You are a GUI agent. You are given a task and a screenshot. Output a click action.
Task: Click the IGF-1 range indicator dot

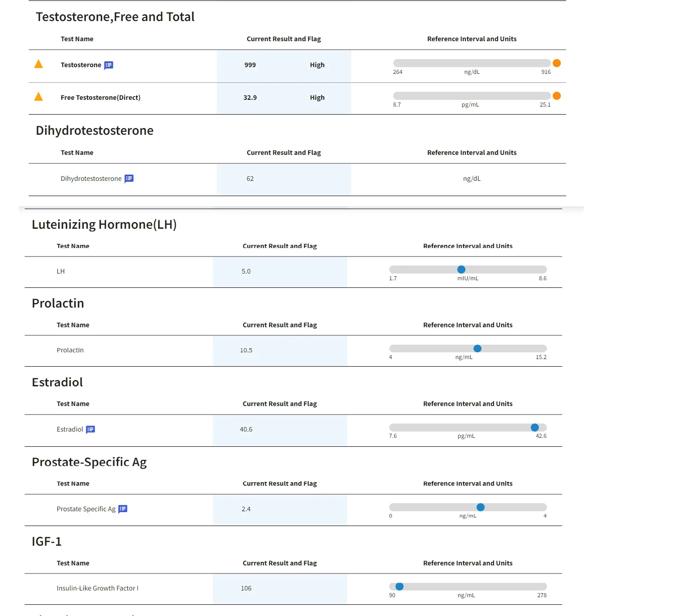tap(400, 586)
